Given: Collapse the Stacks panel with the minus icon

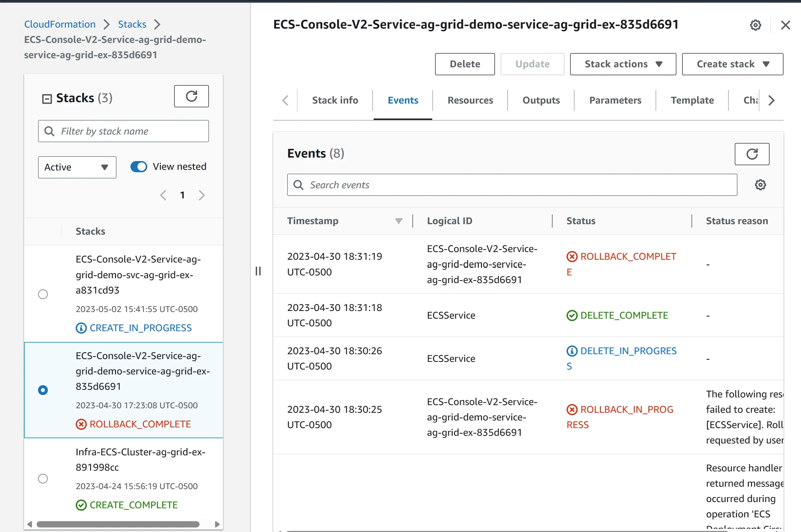Looking at the screenshot, I should tap(47, 99).
